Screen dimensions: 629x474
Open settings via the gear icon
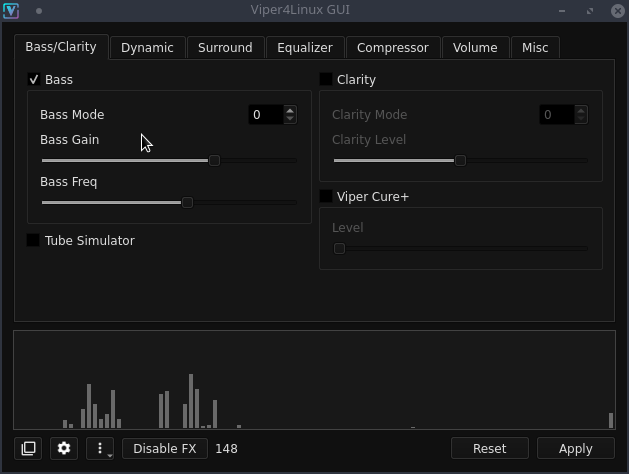[x=64, y=448]
